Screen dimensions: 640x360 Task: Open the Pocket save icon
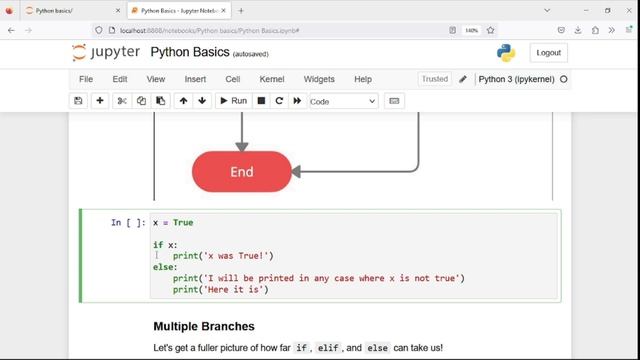pyautogui.click(x=561, y=30)
